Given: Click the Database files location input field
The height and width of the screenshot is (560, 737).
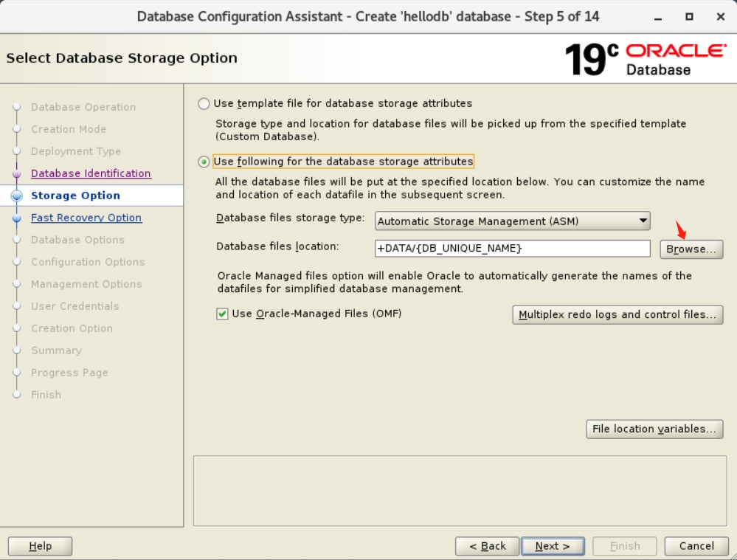Looking at the screenshot, I should click(512, 248).
